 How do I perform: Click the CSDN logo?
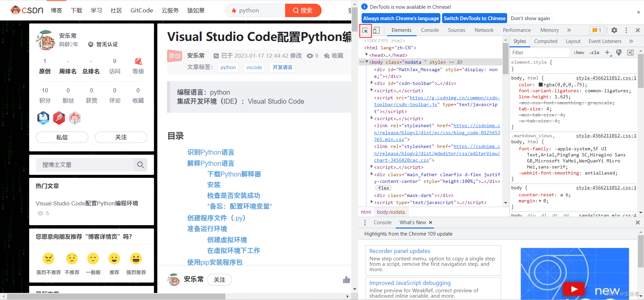[27, 10]
